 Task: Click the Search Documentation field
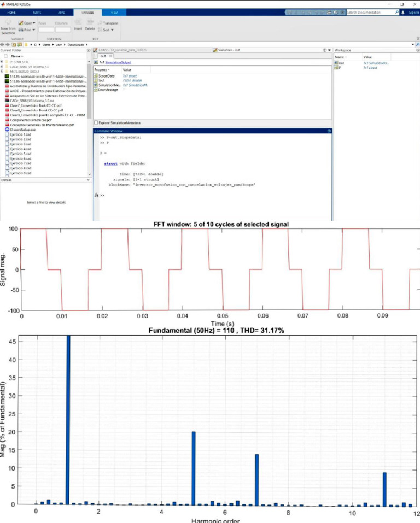tap(370, 11)
